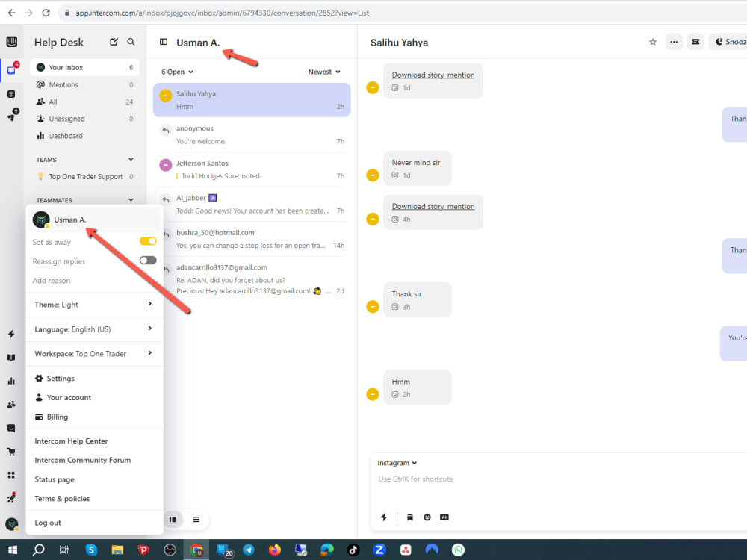The image size is (747, 560).
Task: Open WhatsApp from the Windows taskbar
Action: (x=458, y=550)
